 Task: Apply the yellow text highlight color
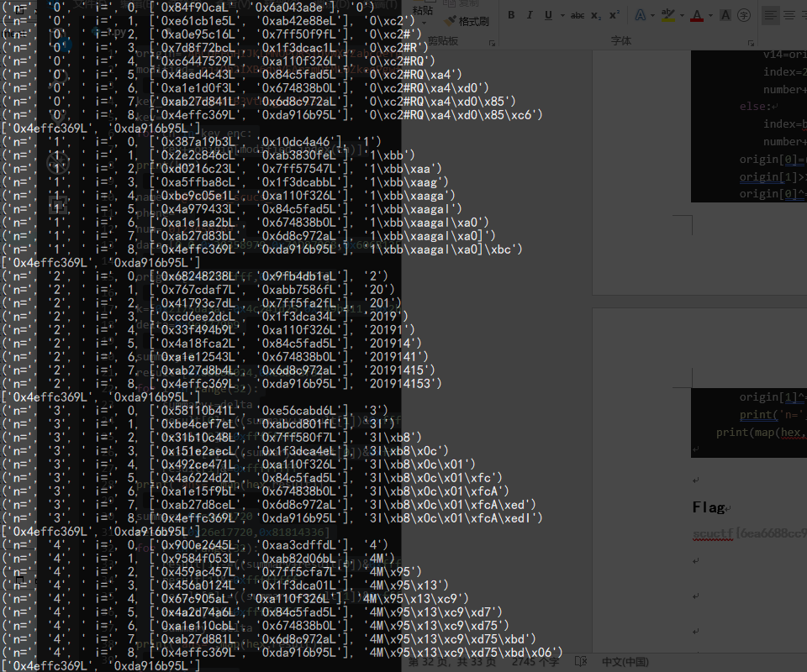(x=667, y=15)
